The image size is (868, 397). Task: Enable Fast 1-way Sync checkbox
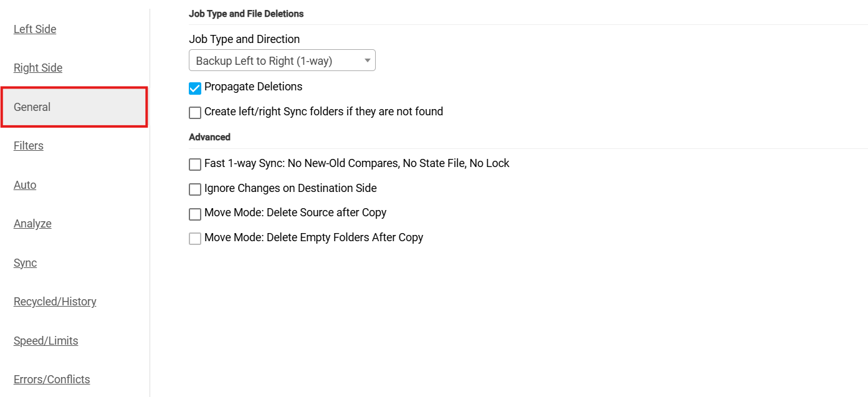[195, 165]
